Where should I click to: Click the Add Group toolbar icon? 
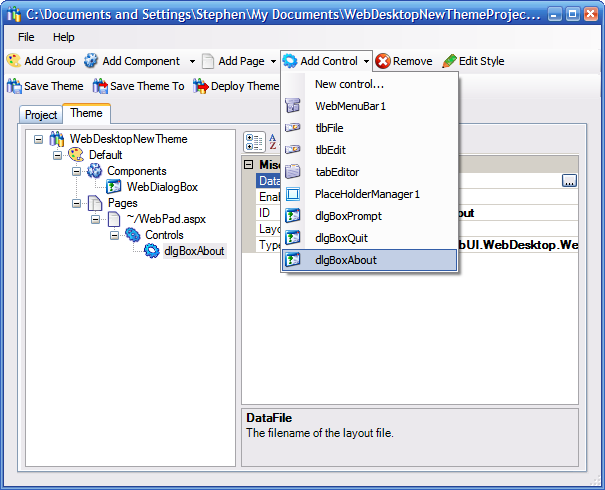click(x=14, y=61)
